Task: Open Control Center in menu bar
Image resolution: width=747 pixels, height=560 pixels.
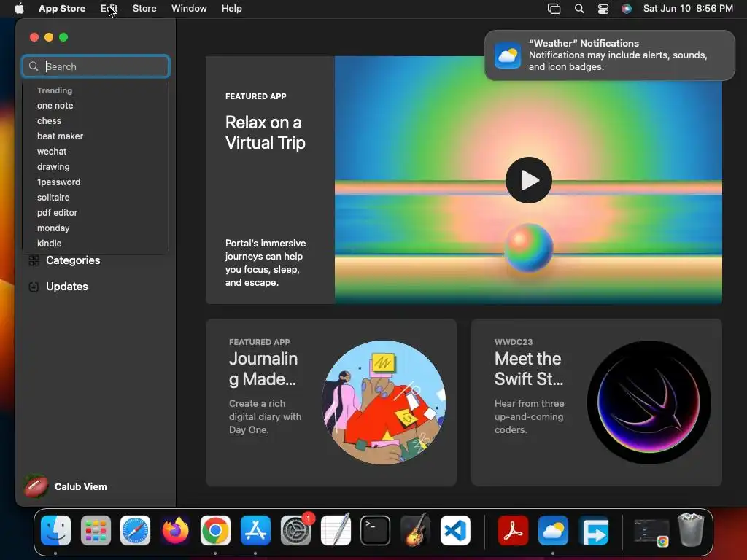Action: pos(603,9)
